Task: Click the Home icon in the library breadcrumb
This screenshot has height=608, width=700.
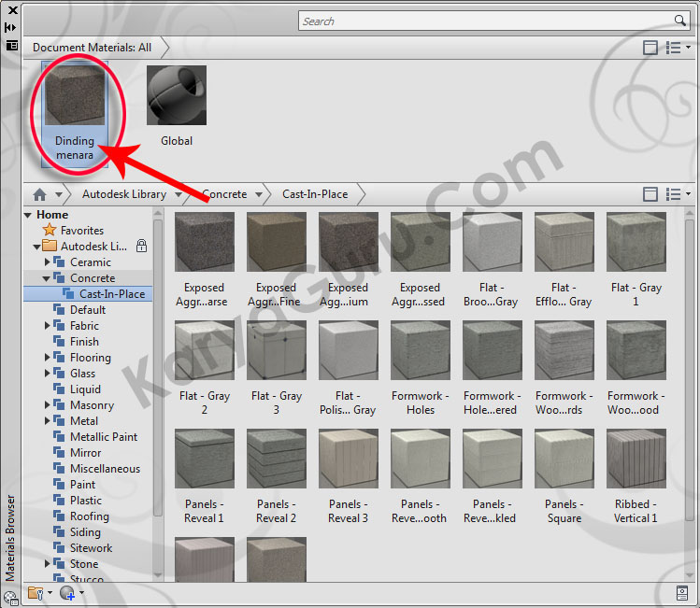Action: (39, 194)
